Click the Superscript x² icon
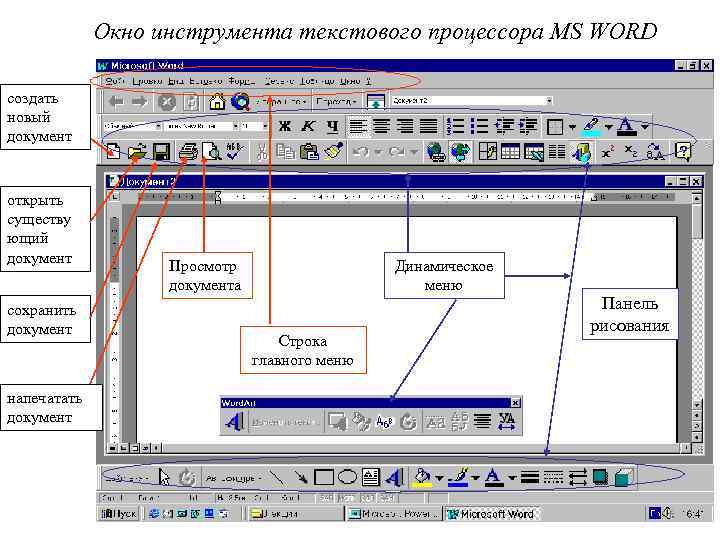This screenshot has height=540, width=720. (x=608, y=152)
